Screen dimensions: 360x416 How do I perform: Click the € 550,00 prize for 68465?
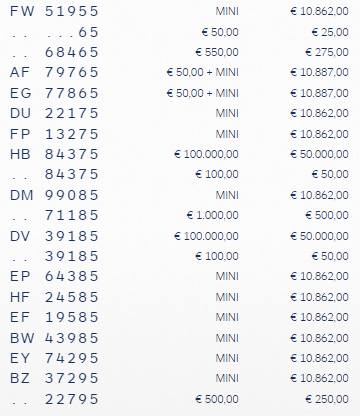coord(217,52)
